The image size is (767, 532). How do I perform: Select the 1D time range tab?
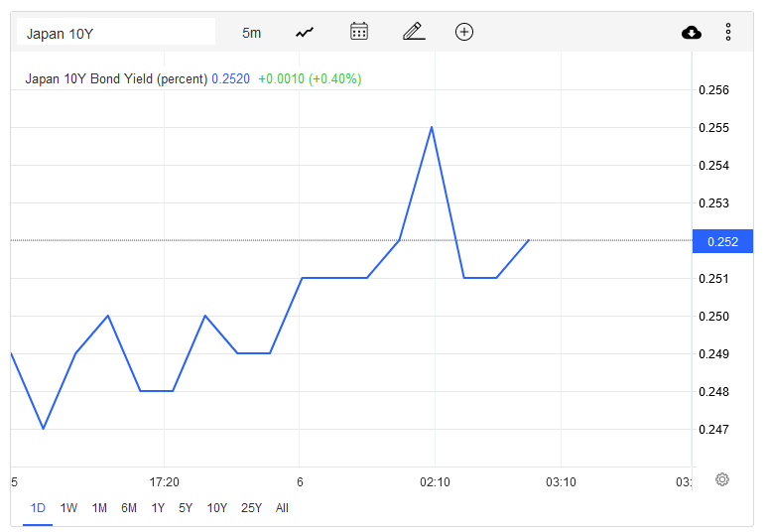(x=38, y=508)
